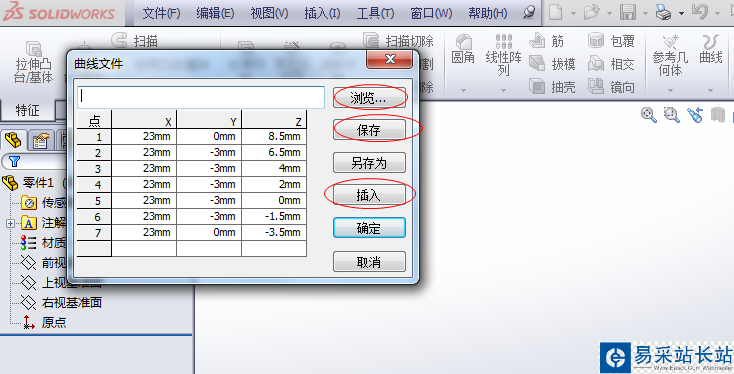Select the 拉伸凸台/基体 extrude tool
This screenshot has width=734, height=374.
[x=34, y=62]
